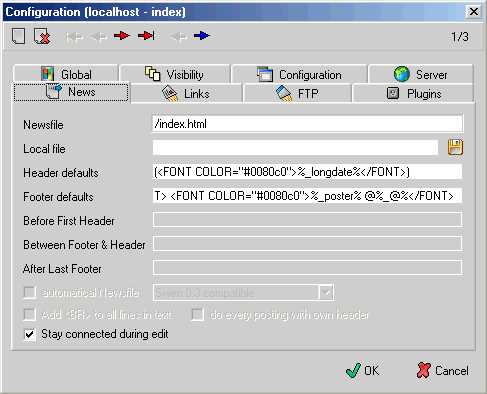Click the 1/3 record counter text
This screenshot has height=394, width=487.
tap(460, 36)
